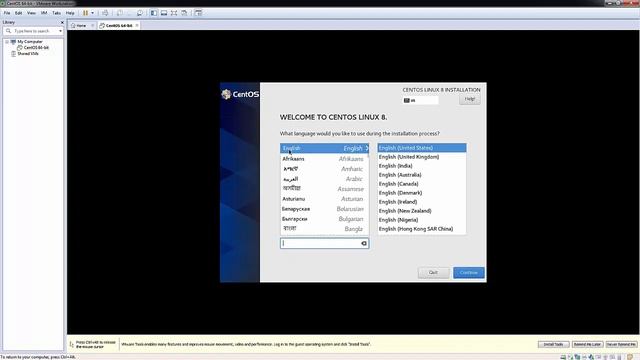640x360 pixels.
Task: Choose English (United States) locale
Action: coord(422,148)
